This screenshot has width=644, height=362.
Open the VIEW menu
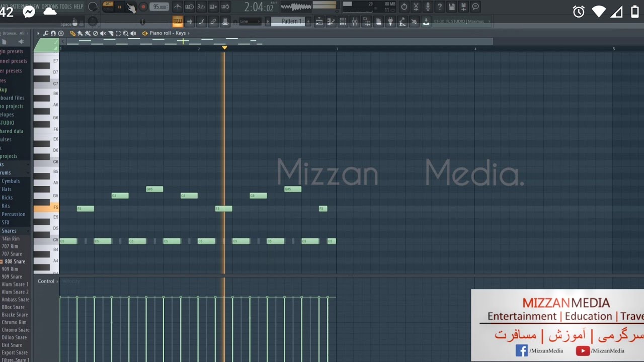[x=35, y=7]
